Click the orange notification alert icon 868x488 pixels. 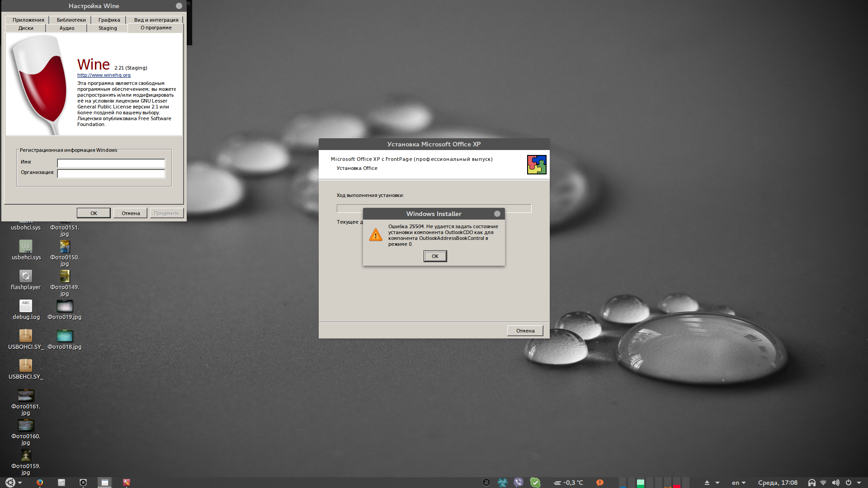coord(599,483)
